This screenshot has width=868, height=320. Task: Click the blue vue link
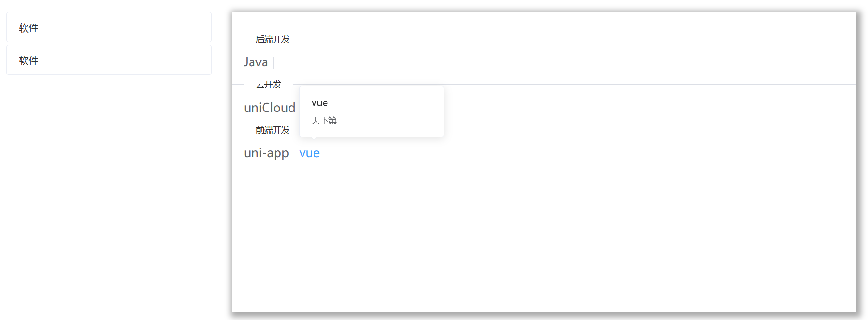click(x=309, y=153)
